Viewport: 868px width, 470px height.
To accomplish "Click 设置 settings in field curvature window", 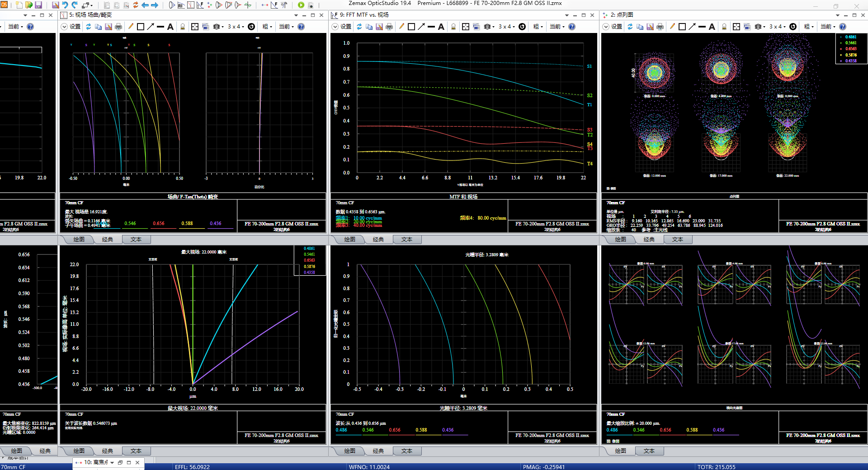I will [x=75, y=27].
